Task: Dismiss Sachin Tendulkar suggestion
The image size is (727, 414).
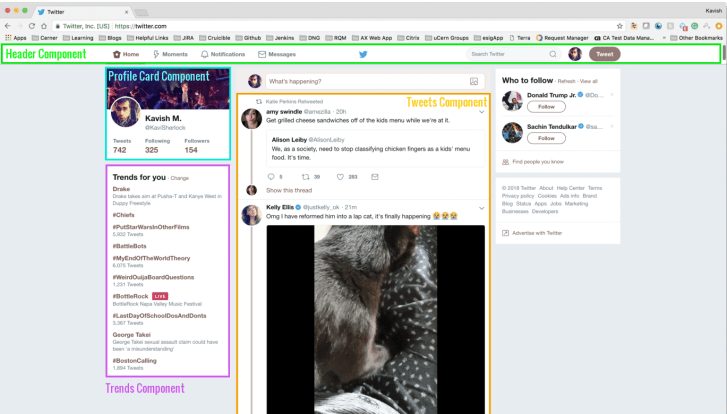Action: tap(612, 126)
